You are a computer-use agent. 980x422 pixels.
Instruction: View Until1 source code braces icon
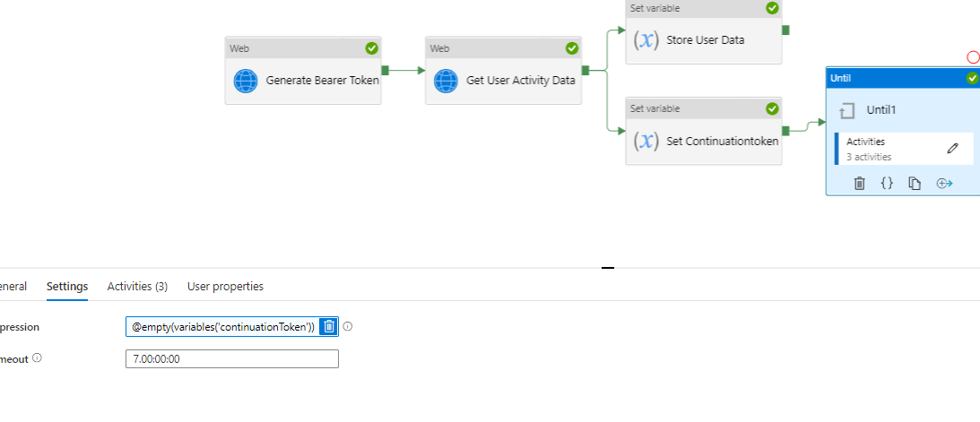point(887,183)
